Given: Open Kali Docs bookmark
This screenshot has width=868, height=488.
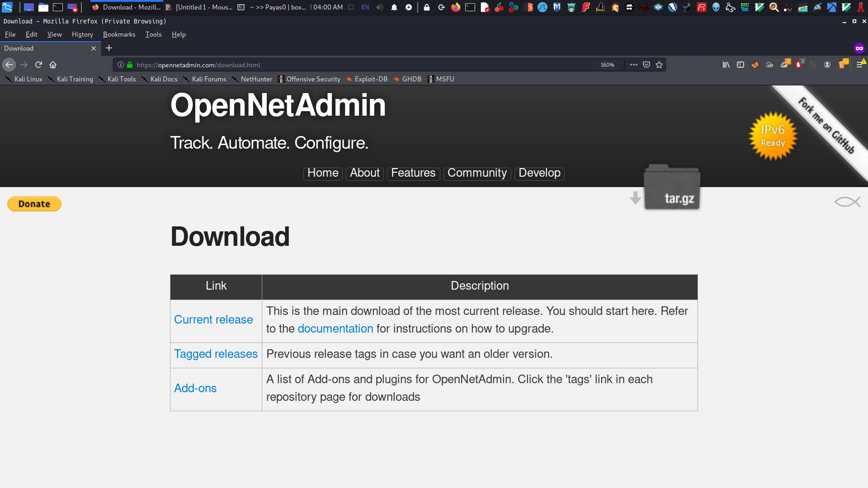Looking at the screenshot, I should tap(159, 79).
